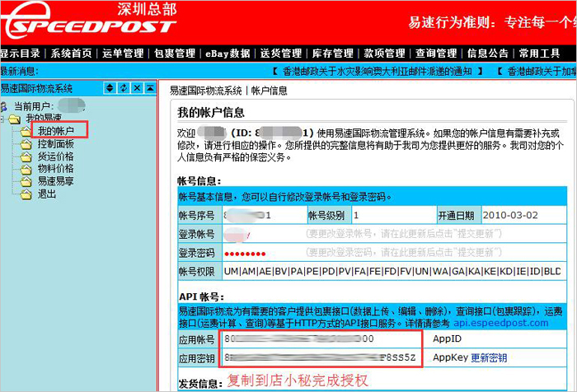
Task: Open the 款项管理 menu
Action: coord(385,54)
